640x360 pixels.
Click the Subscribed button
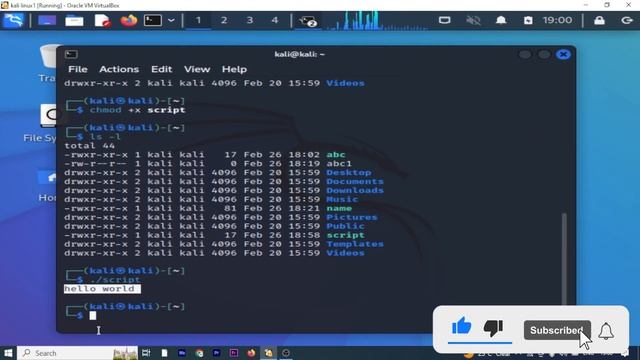click(x=557, y=330)
